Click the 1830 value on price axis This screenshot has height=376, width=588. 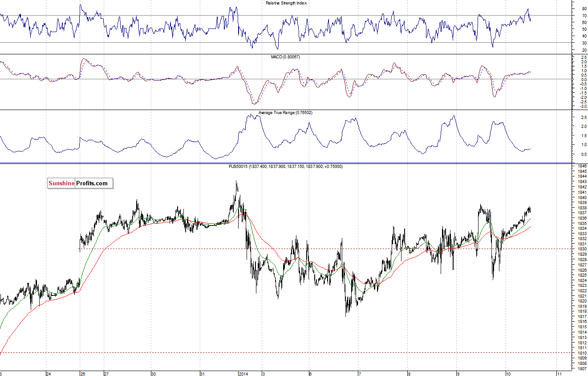pos(582,249)
